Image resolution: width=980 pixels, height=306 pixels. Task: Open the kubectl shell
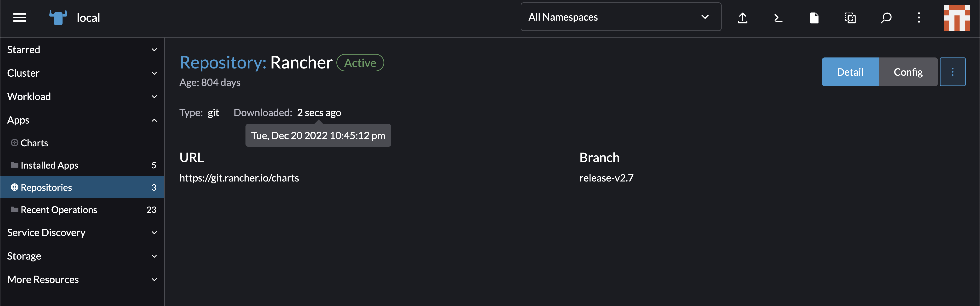pyautogui.click(x=778, y=17)
